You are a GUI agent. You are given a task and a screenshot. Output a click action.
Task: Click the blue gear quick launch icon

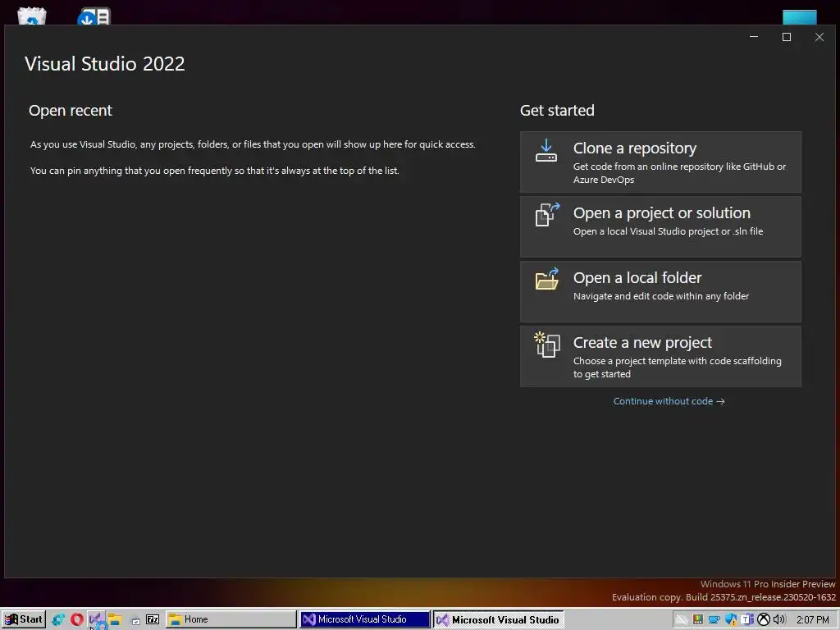58,620
